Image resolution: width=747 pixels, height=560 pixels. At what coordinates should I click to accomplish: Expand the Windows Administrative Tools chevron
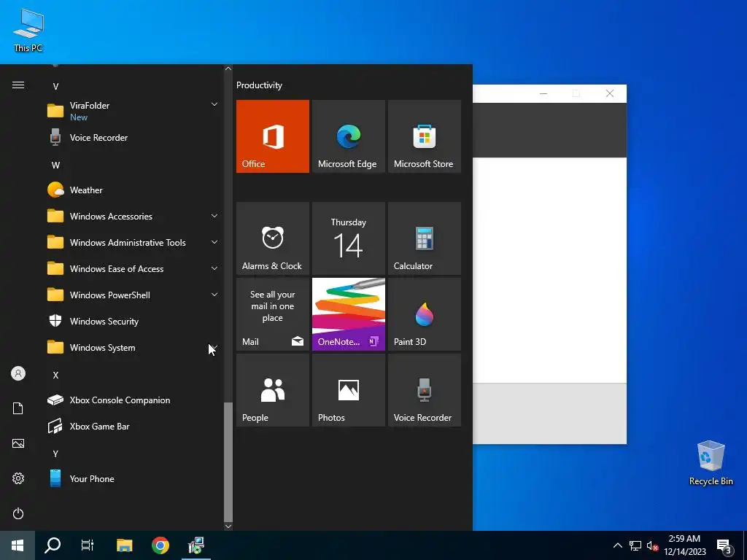point(214,242)
